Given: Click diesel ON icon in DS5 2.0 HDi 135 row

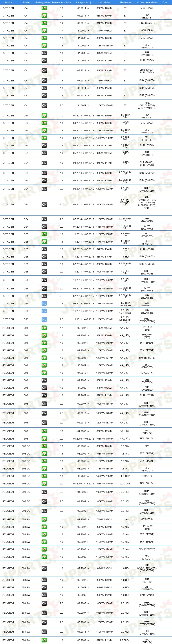Looking at the screenshot, I should (x=44, y=272).
